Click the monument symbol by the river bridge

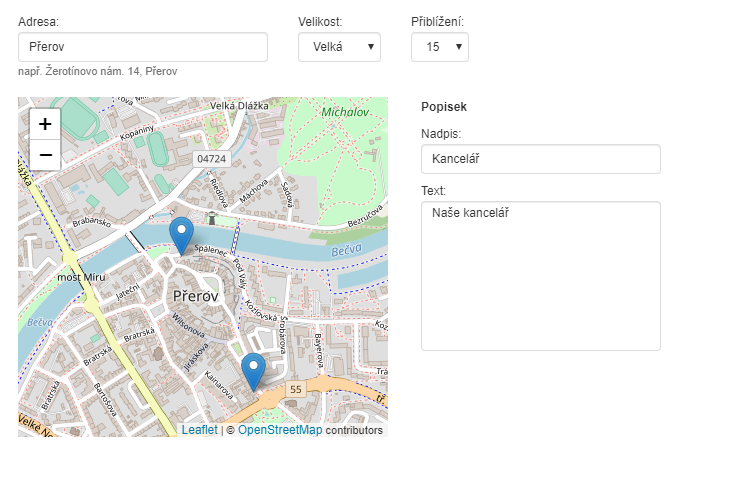pyautogui.click(x=211, y=217)
